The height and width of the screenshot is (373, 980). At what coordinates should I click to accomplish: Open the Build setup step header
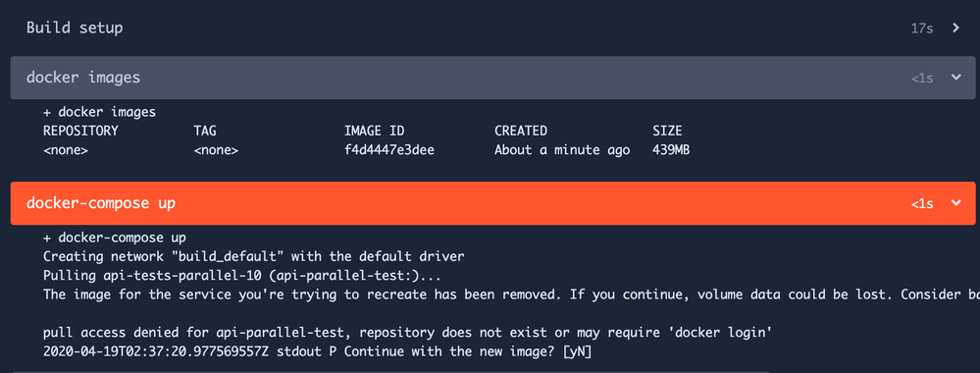click(x=492, y=27)
